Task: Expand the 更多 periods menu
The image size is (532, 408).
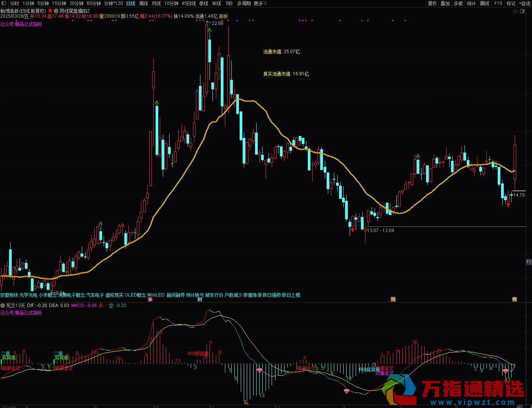Action: click(x=260, y=3)
